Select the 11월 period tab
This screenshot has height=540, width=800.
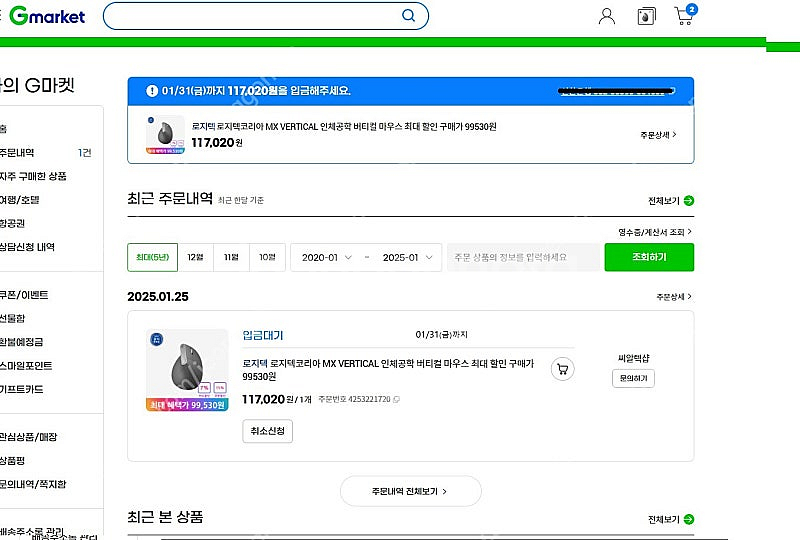click(x=231, y=257)
